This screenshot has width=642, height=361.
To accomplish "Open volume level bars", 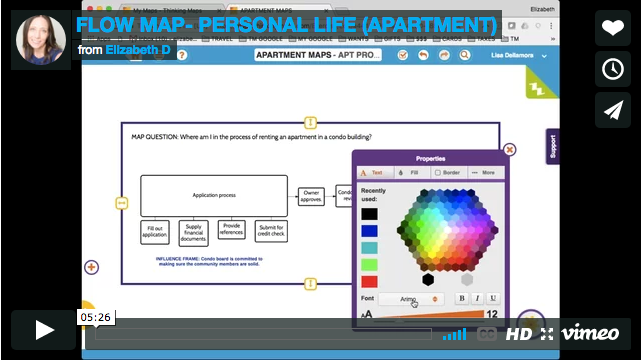I will coord(454,334).
